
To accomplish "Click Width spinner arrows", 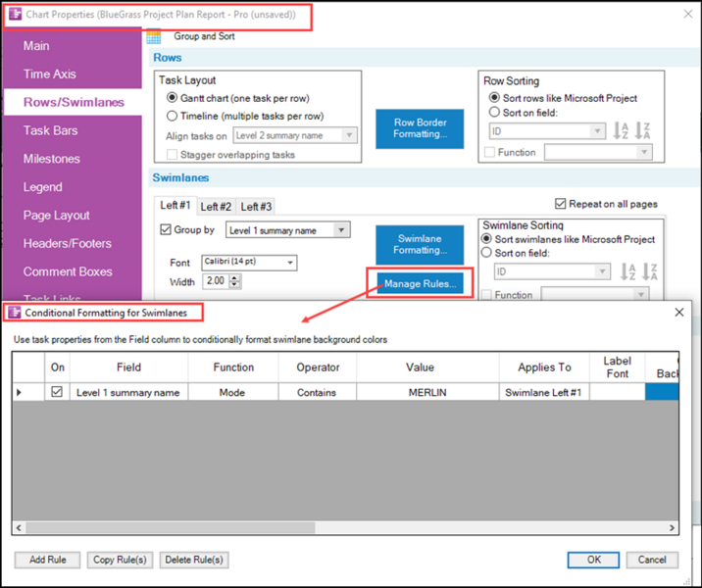I will tap(234, 281).
